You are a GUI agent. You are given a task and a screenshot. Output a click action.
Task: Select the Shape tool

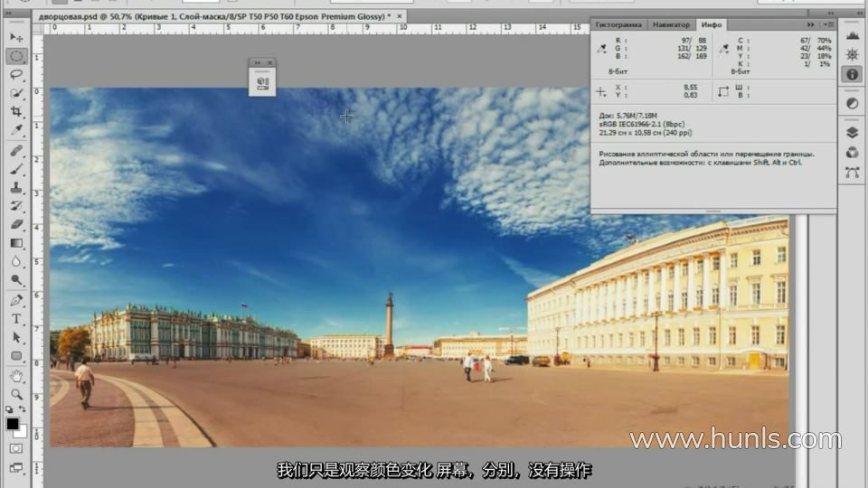[x=16, y=356]
